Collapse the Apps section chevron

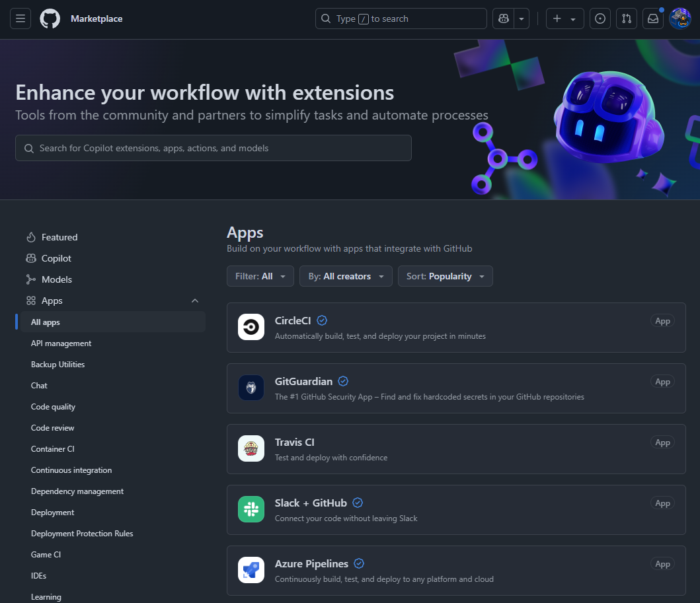click(x=195, y=301)
